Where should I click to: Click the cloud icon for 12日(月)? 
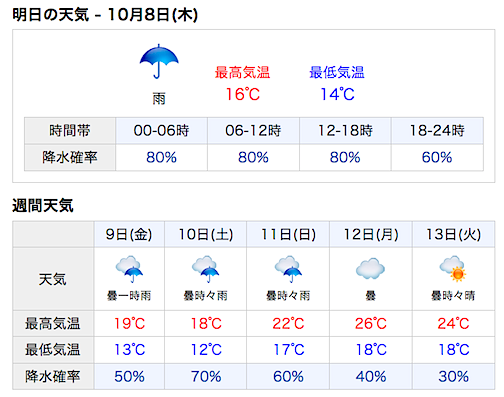tap(370, 268)
